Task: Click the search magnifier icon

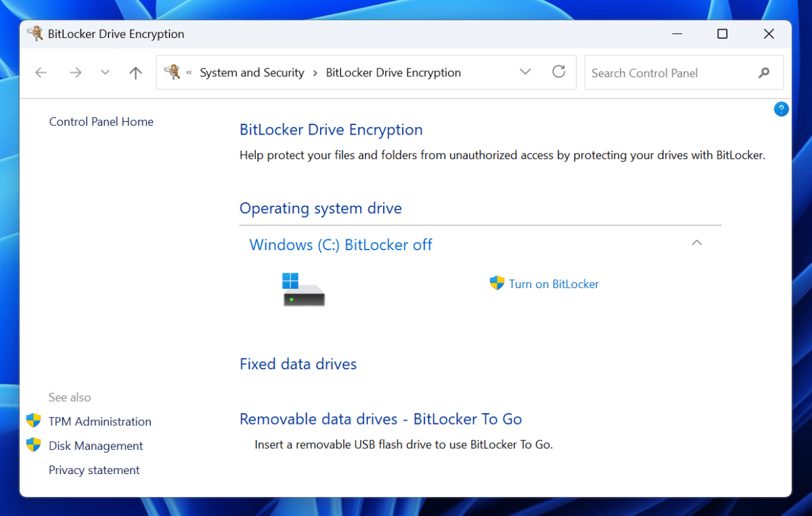Action: point(764,72)
